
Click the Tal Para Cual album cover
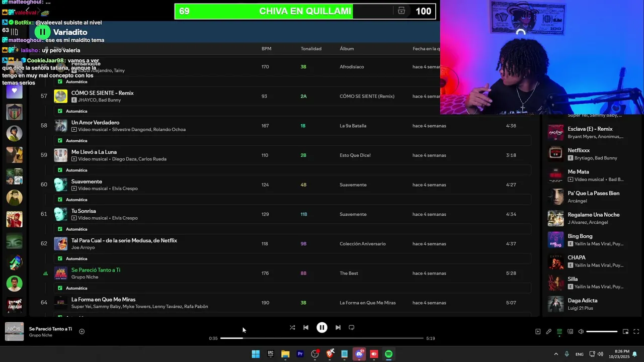coord(60,244)
